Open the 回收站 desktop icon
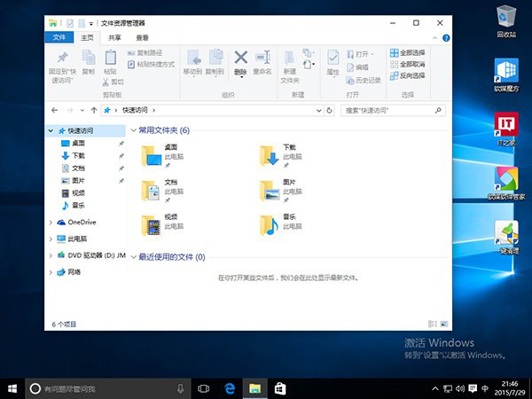The height and width of the screenshot is (399, 532). [x=506, y=16]
